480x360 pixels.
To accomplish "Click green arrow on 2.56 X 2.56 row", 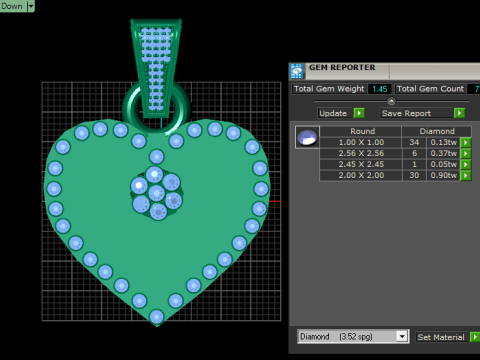I will [466, 153].
